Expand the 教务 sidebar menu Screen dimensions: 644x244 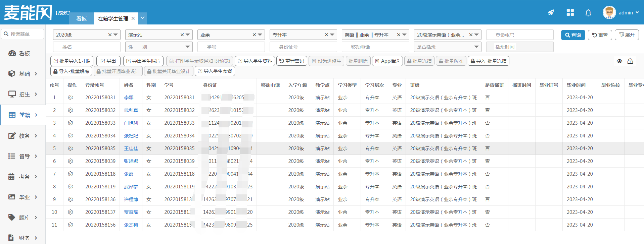23,136
